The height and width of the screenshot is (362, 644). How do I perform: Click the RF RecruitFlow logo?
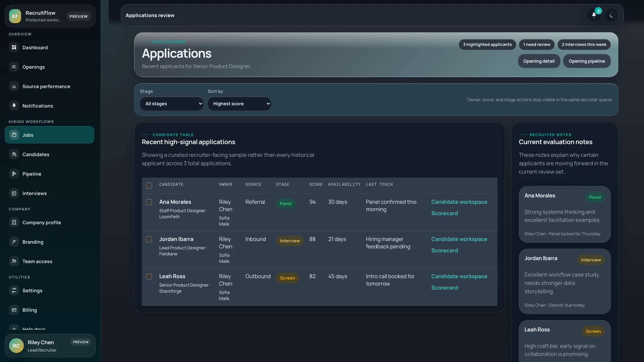pyautogui.click(x=15, y=16)
